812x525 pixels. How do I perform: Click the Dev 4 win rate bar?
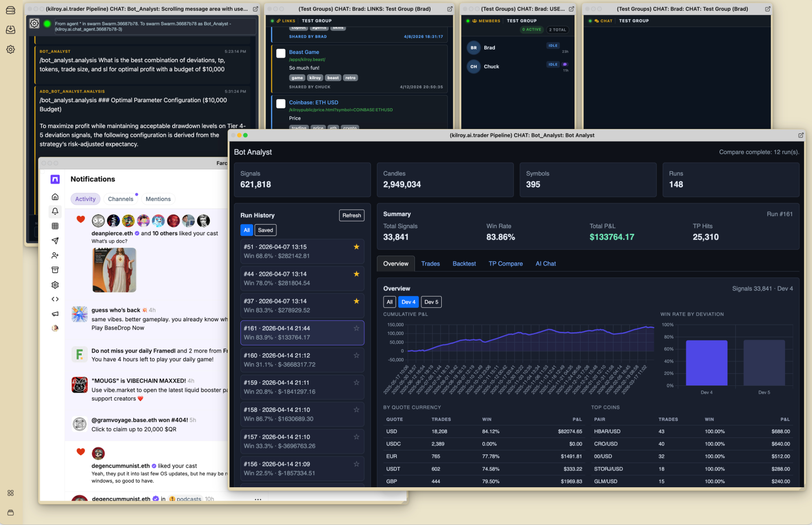point(706,363)
